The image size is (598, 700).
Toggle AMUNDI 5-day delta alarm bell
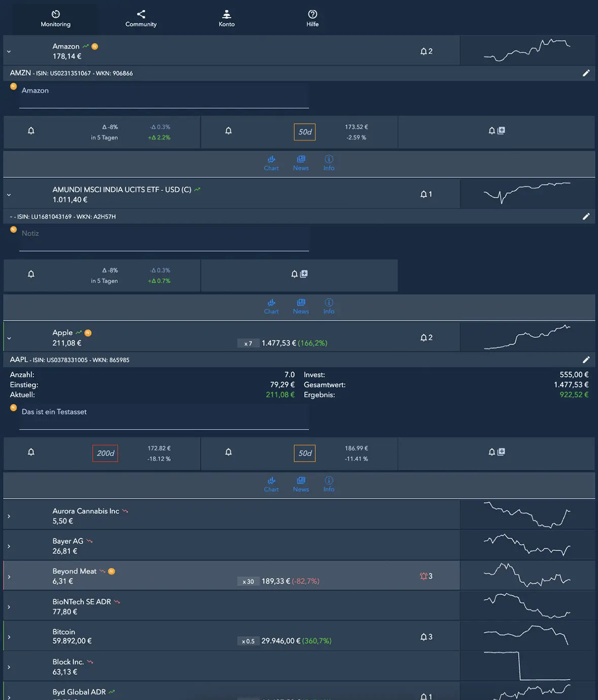tap(31, 274)
